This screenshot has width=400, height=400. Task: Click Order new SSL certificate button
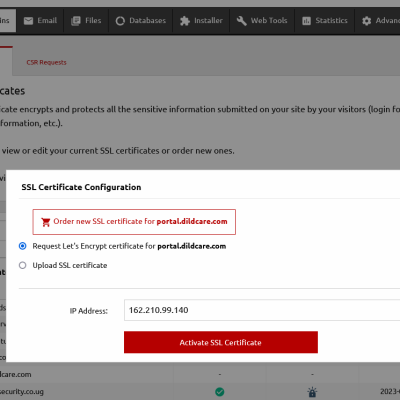pos(134,222)
